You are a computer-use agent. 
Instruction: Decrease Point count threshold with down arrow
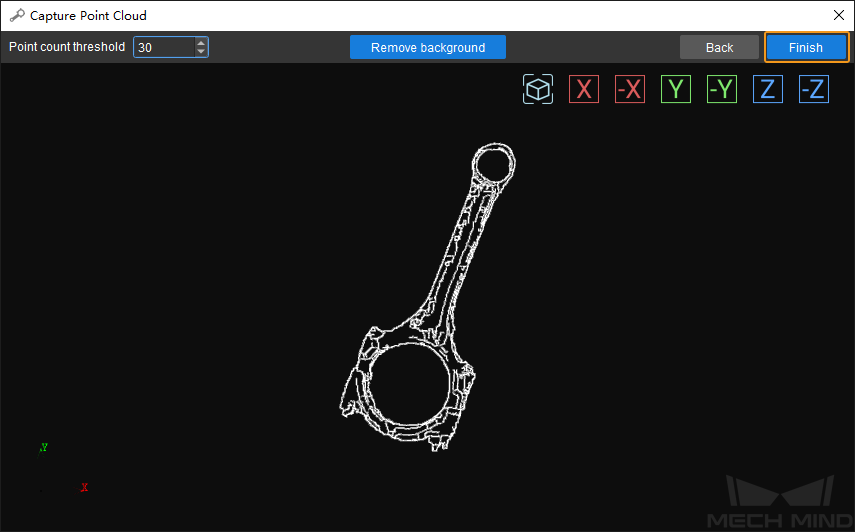point(201,52)
